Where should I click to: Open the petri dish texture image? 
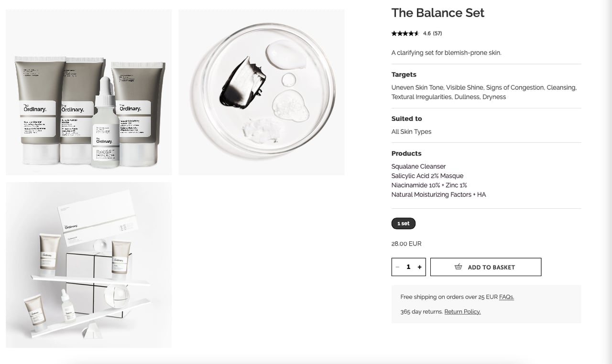click(x=261, y=92)
